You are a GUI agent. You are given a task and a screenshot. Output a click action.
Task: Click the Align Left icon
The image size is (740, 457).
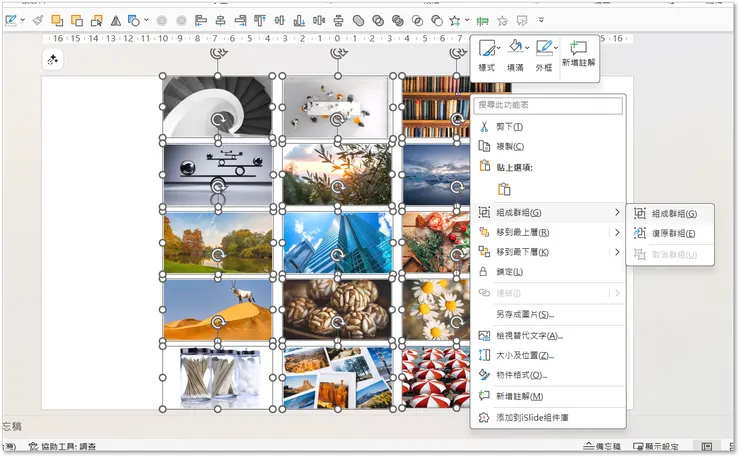201,20
